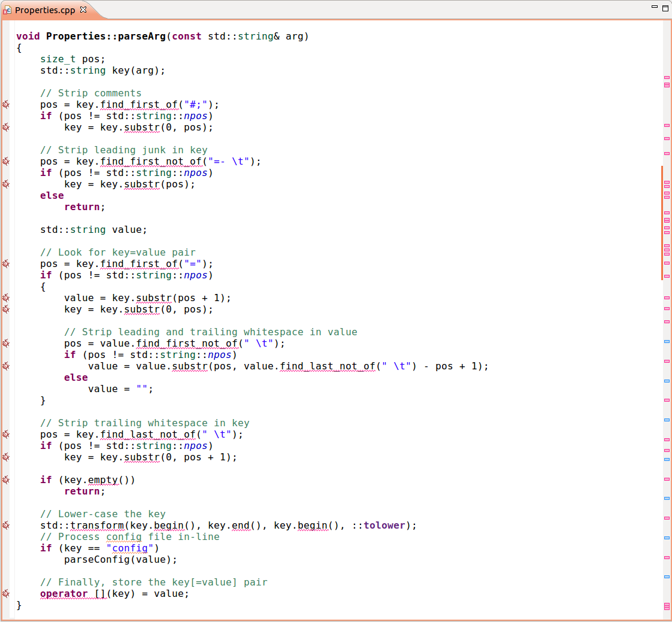
Task: Click error marker next to operator [](key) line
Action: 5,594
